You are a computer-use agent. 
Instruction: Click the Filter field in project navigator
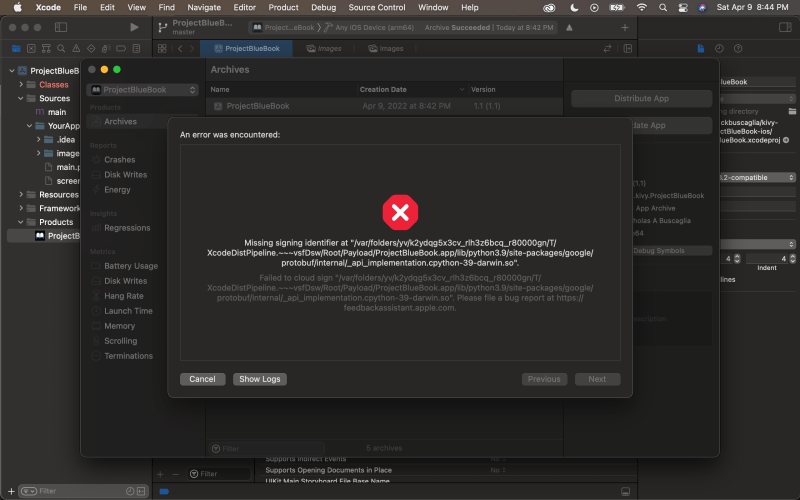[84, 491]
